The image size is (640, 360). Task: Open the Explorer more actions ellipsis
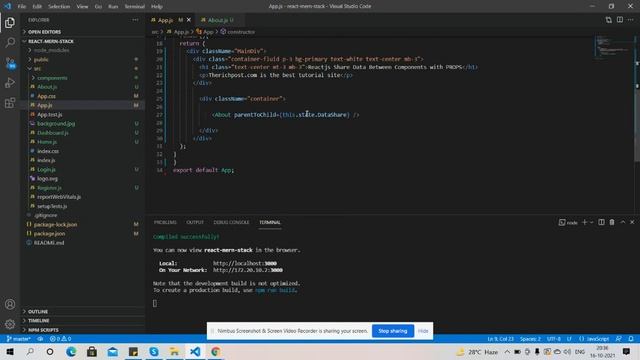click(x=135, y=20)
